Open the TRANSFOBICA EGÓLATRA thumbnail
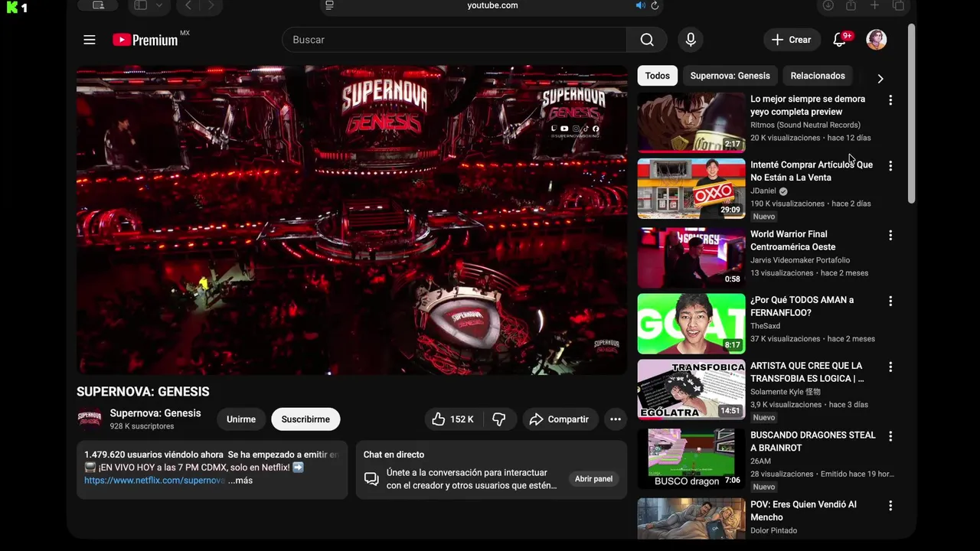Viewport: 980px width, 551px height. 691,390
